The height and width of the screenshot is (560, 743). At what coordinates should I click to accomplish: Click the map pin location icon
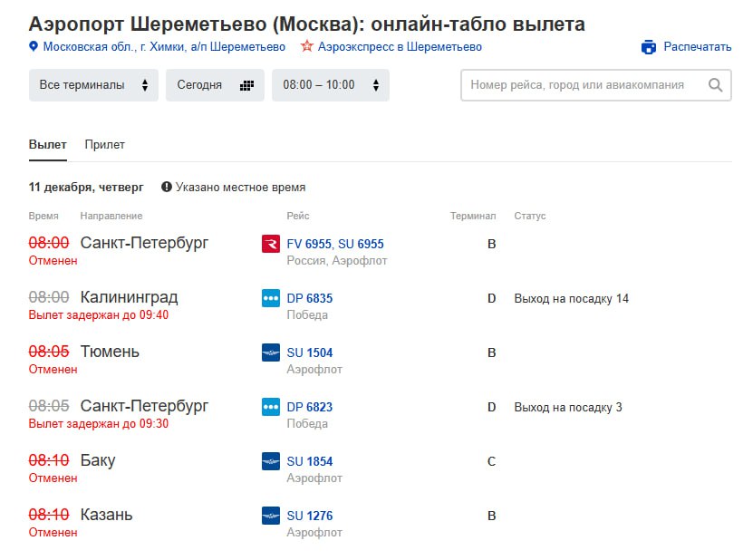(34, 47)
